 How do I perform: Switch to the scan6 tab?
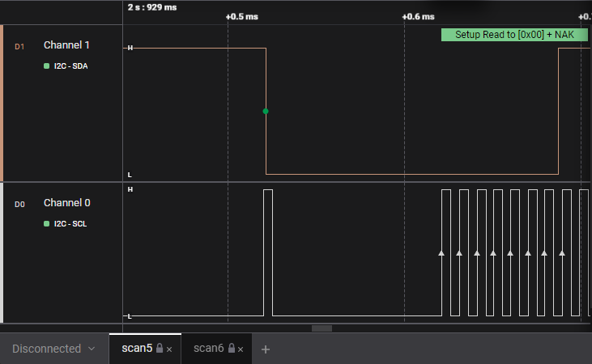click(208, 349)
